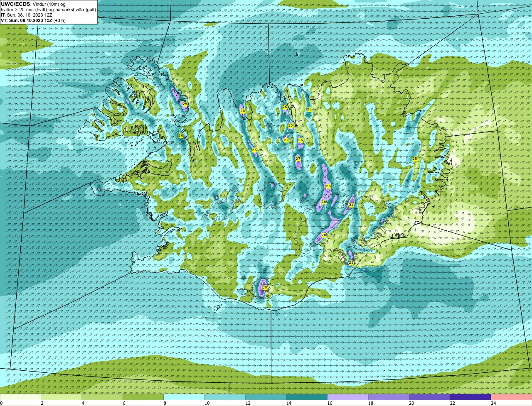The image size is (532, 406).
Task: Click legend tick label 10
Action: click(x=207, y=403)
